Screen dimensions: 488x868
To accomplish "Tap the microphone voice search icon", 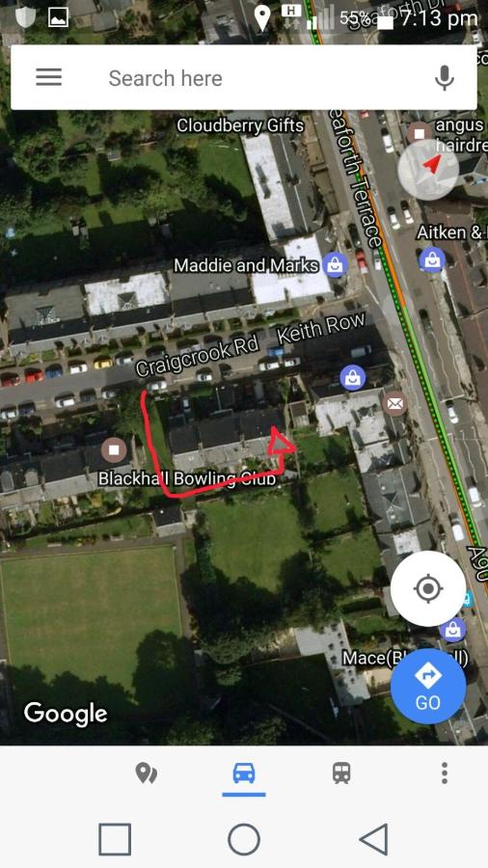I will (445, 77).
